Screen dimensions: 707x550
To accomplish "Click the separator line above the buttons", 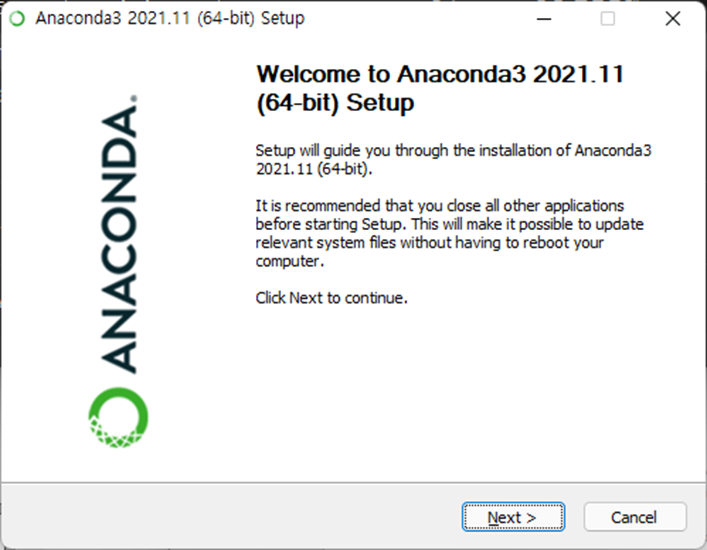I will 354,483.
